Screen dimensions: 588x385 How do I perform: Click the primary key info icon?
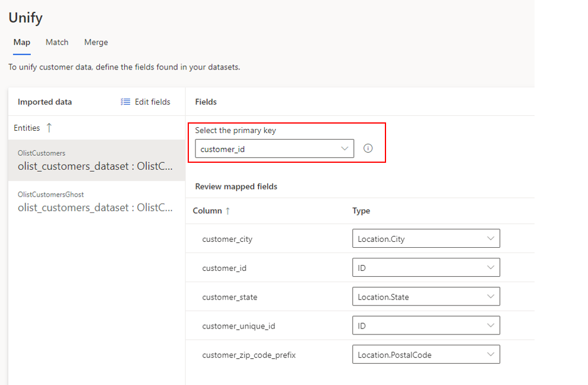[x=368, y=149]
